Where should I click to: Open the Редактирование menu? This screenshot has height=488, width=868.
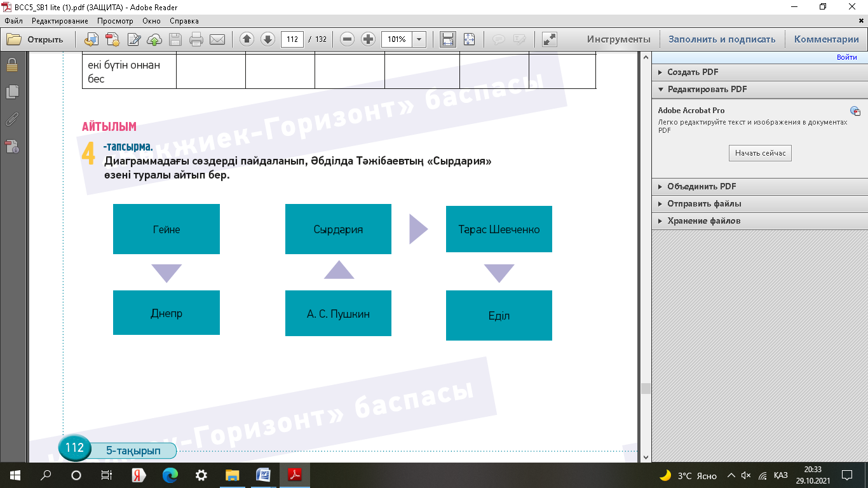[60, 21]
